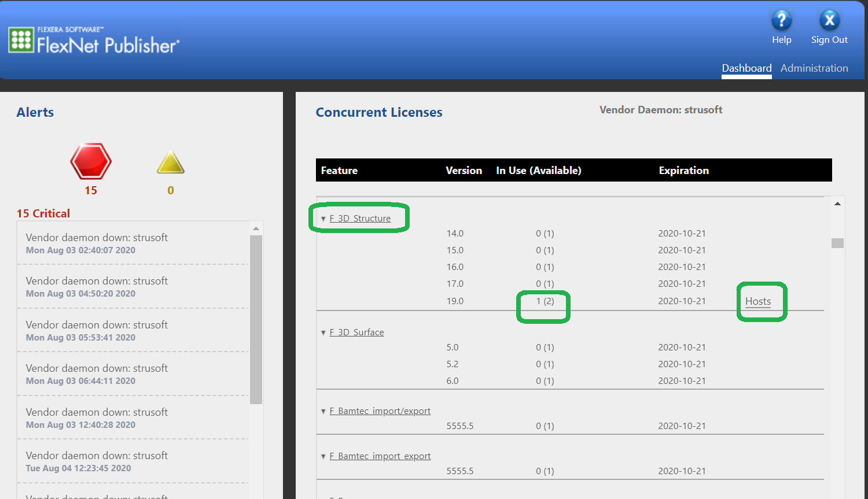
Task: Click the Alerts panel heading
Action: click(35, 112)
